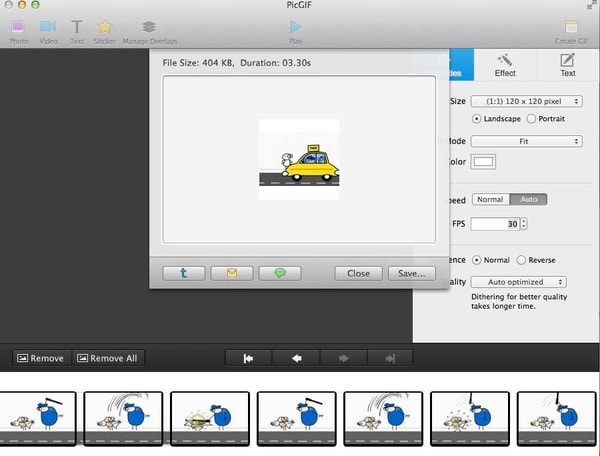Click the Photo toolbar icon
Screen dimensions: 600x456
click(x=18, y=32)
